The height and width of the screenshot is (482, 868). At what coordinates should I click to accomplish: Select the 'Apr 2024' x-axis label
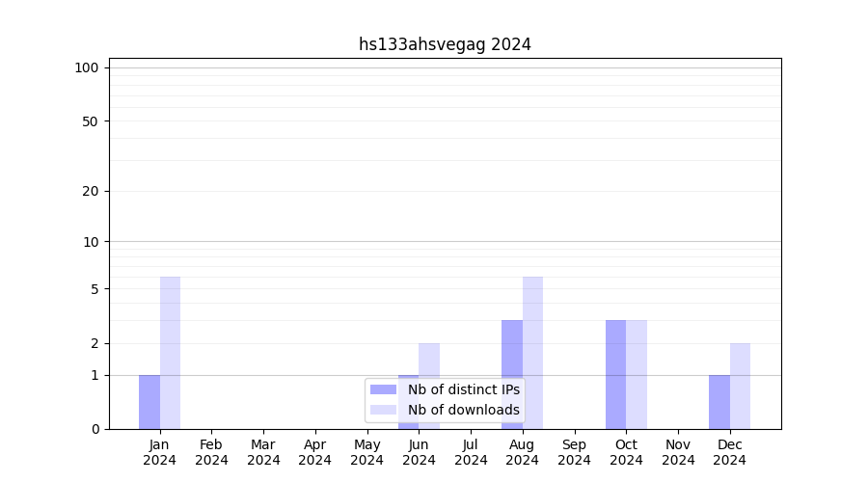point(315,452)
